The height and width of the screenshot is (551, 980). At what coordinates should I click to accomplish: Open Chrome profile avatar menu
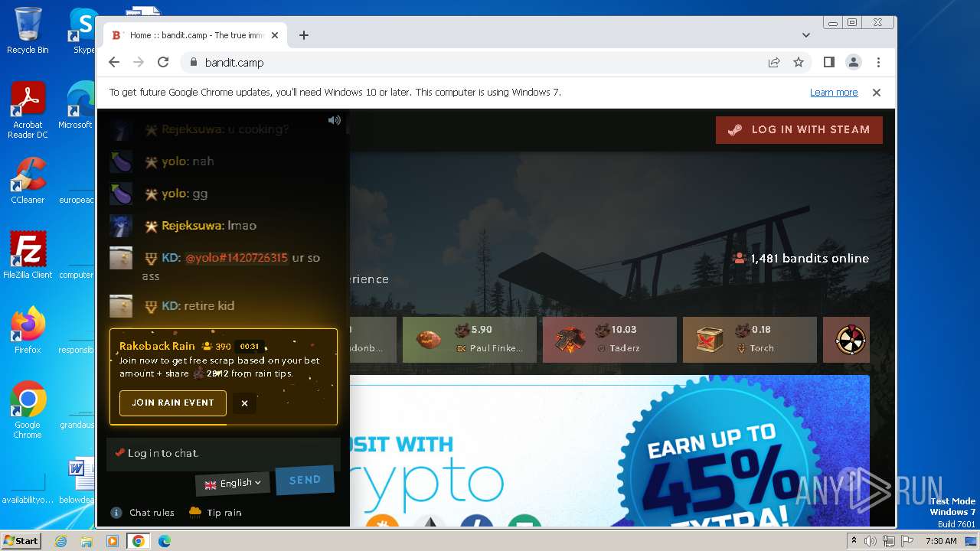(853, 63)
